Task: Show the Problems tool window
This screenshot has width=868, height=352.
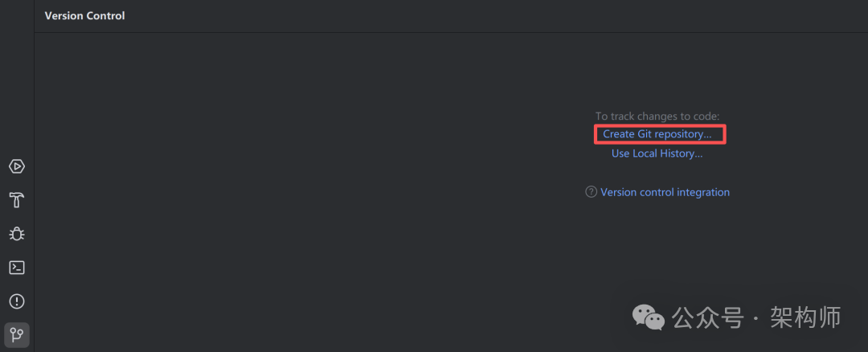Action: [x=17, y=301]
